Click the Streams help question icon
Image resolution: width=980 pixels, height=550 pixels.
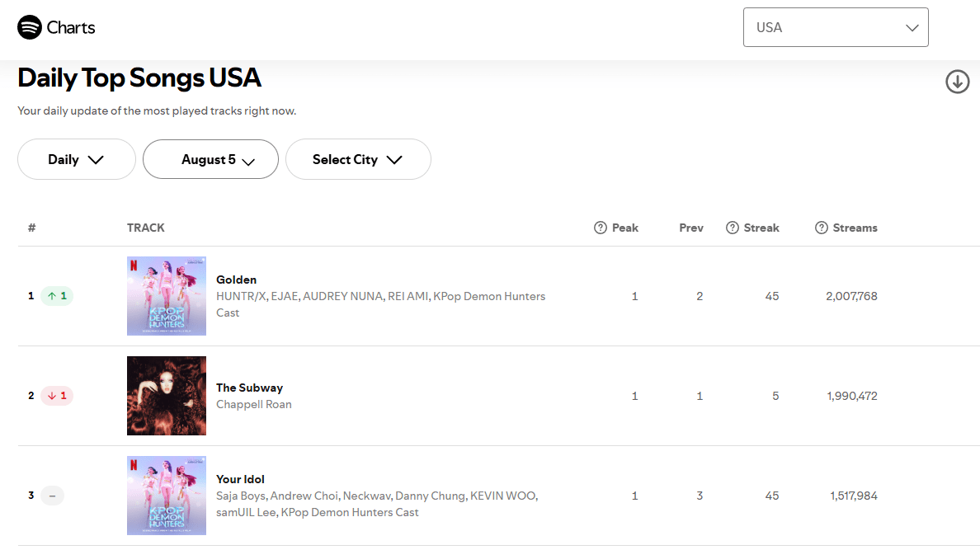coord(822,228)
